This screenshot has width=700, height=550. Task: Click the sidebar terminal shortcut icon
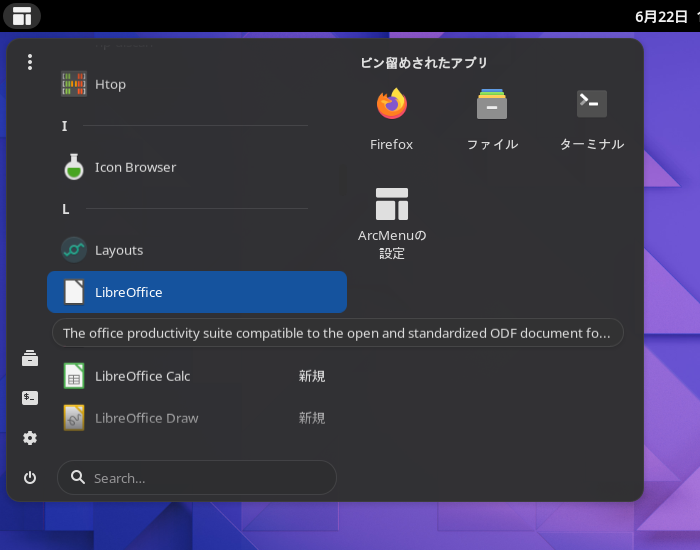[30, 398]
